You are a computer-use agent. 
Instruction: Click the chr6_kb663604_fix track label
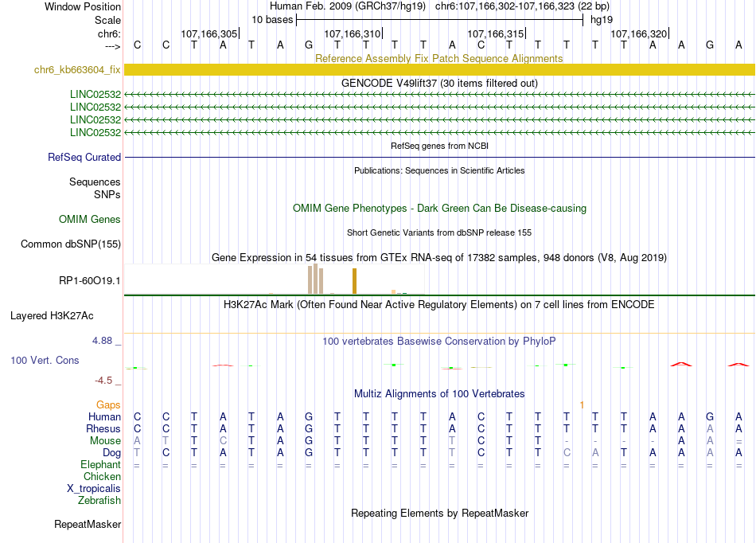77,70
